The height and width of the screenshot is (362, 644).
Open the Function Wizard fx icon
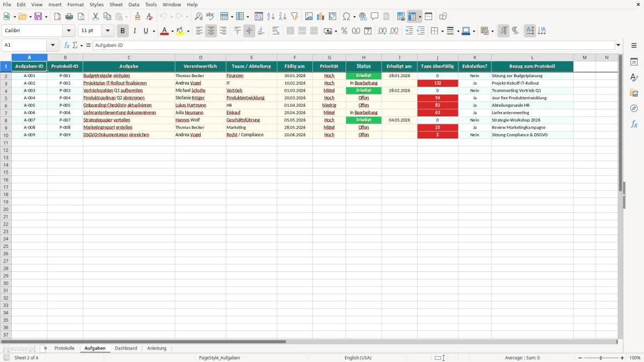[67, 46]
